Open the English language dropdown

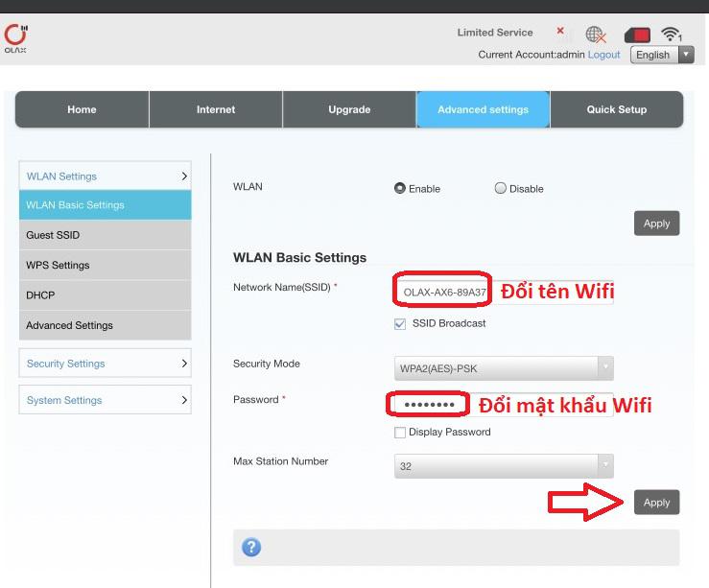pyautogui.click(x=661, y=55)
